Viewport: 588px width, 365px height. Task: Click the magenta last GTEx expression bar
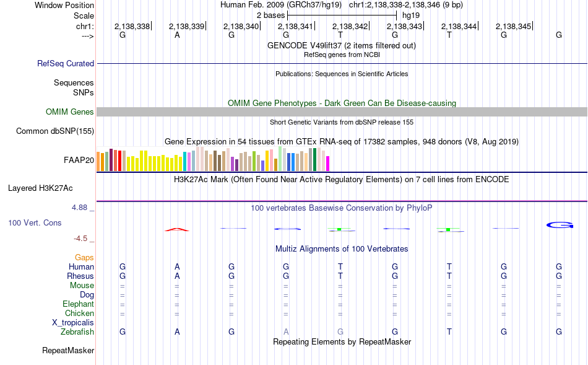click(328, 164)
